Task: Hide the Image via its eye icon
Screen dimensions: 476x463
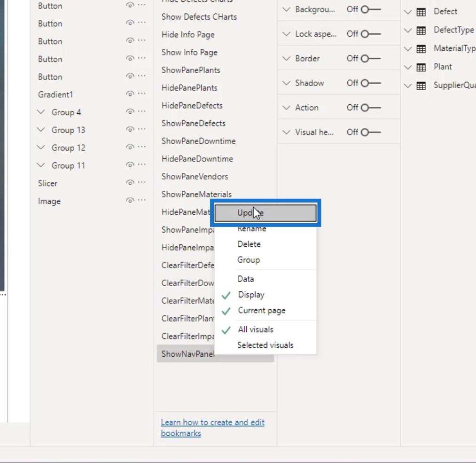Action: [130, 200]
